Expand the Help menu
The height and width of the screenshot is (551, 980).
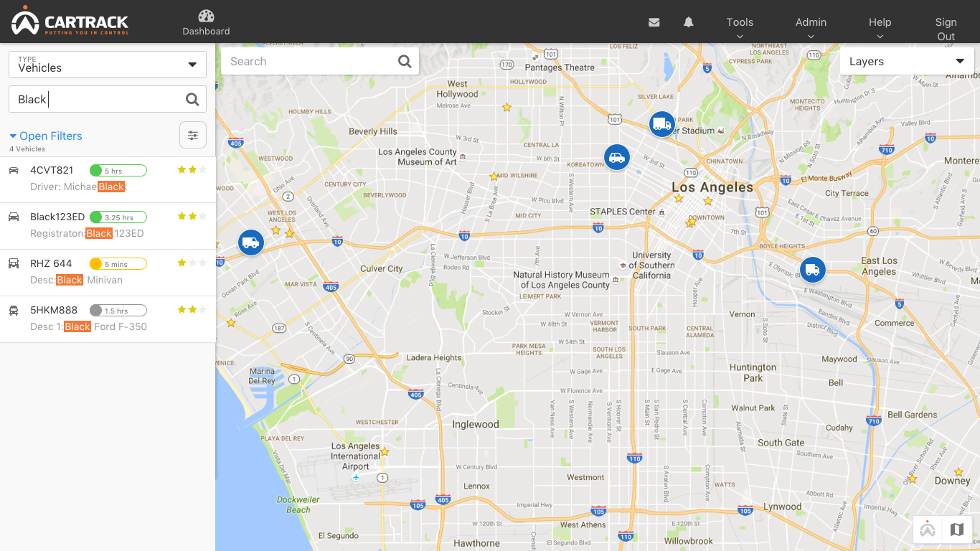880,28
